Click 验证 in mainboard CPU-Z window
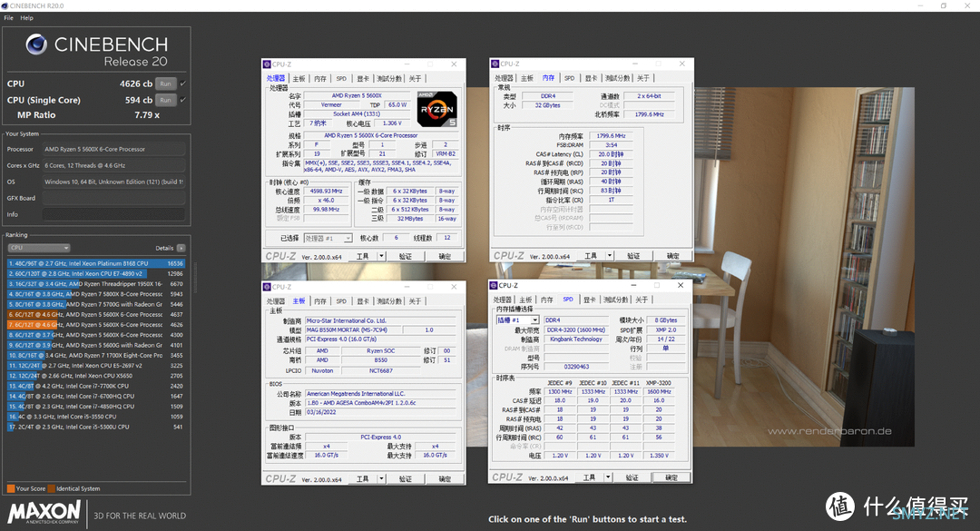 406,479
